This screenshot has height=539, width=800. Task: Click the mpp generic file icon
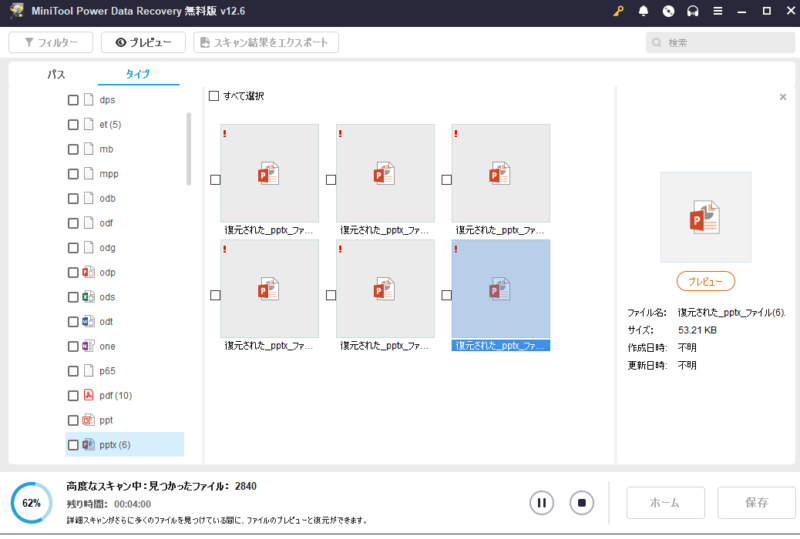coord(89,174)
